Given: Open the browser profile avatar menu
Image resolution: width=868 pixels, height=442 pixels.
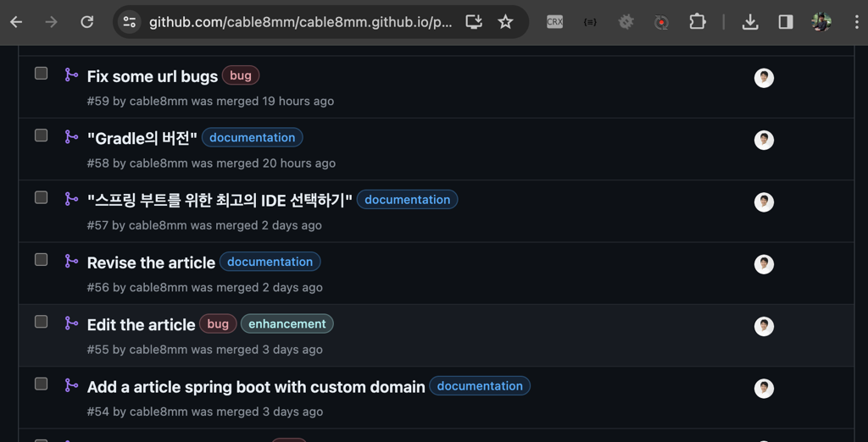Looking at the screenshot, I should tap(821, 22).
